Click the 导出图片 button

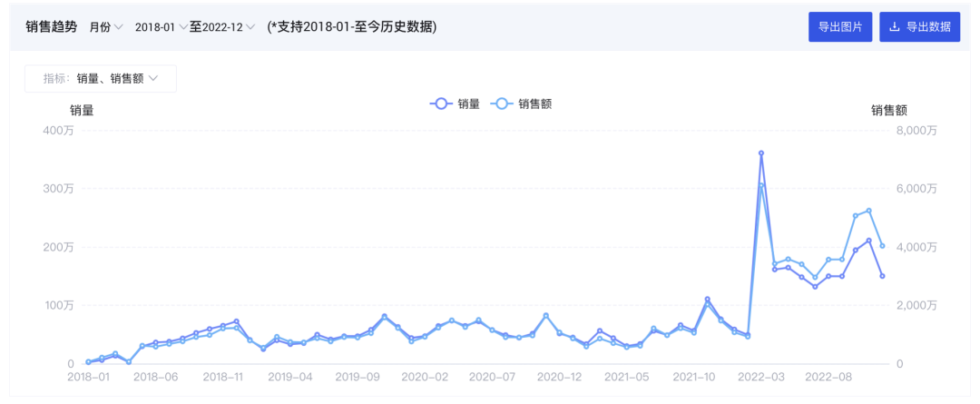[840, 27]
